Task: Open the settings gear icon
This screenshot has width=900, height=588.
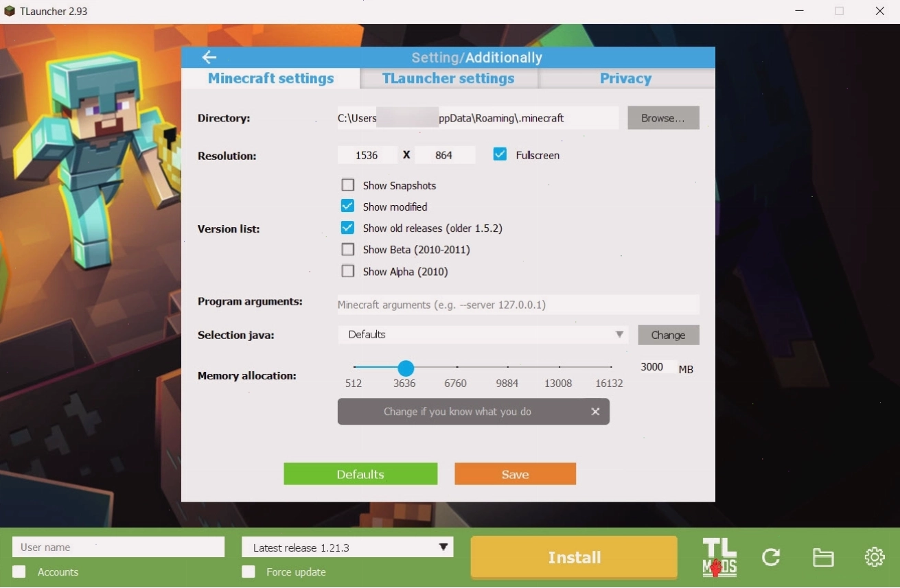Action: click(x=875, y=557)
